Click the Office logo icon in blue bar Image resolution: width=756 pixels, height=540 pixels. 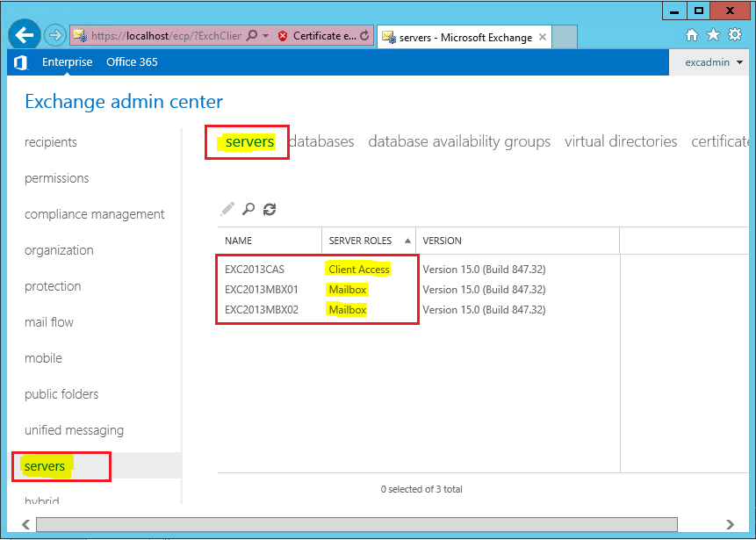point(21,62)
